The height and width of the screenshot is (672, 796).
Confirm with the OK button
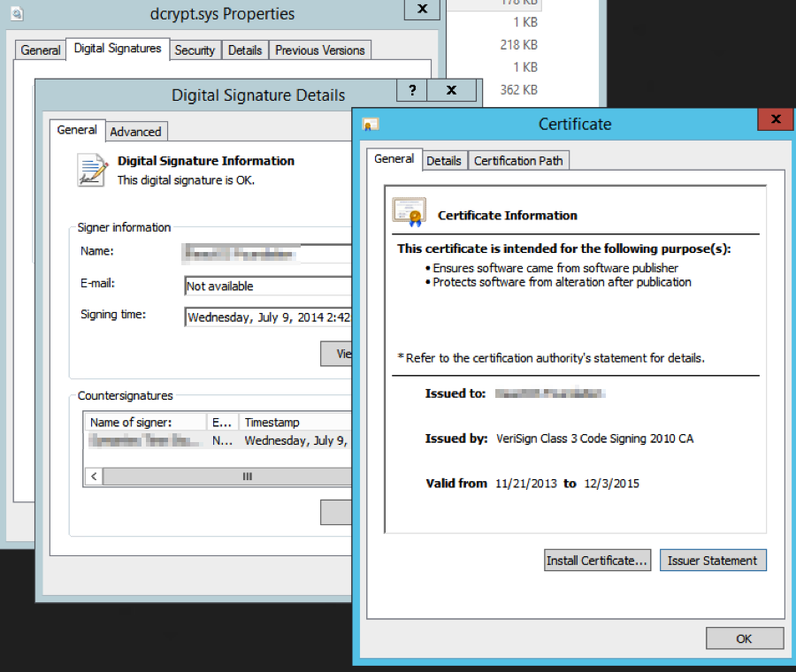pos(744,638)
